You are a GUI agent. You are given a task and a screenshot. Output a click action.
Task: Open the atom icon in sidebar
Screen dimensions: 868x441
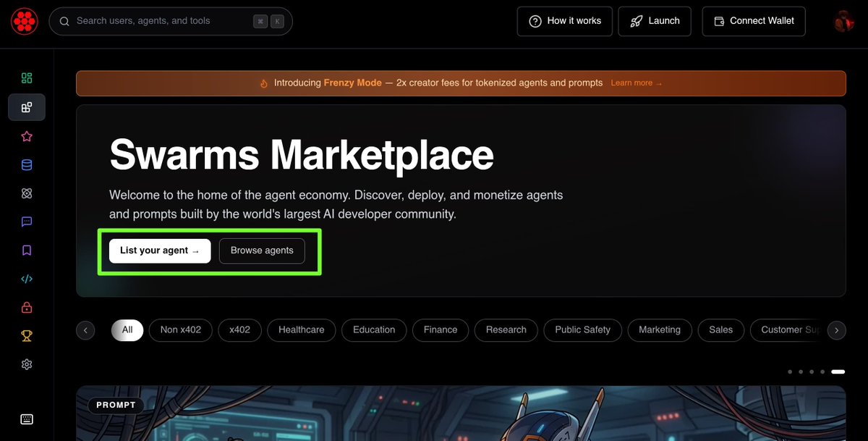27,193
